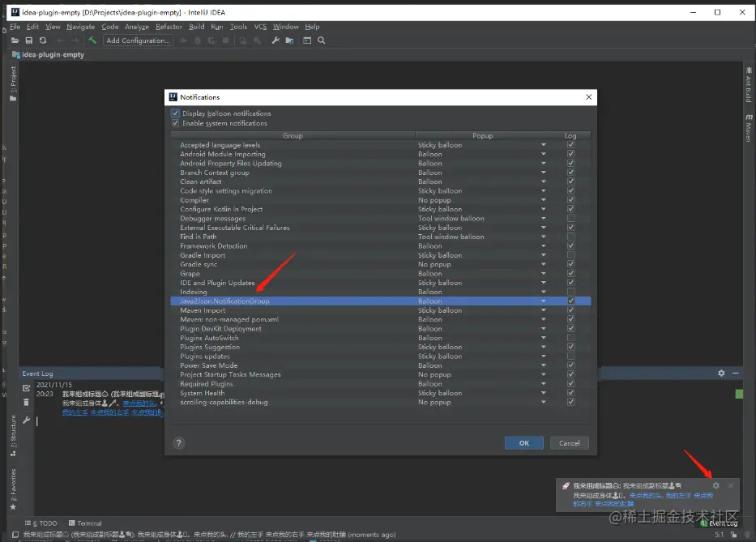Open the Maven side panel
The height and width of the screenshot is (542, 756).
click(748, 128)
